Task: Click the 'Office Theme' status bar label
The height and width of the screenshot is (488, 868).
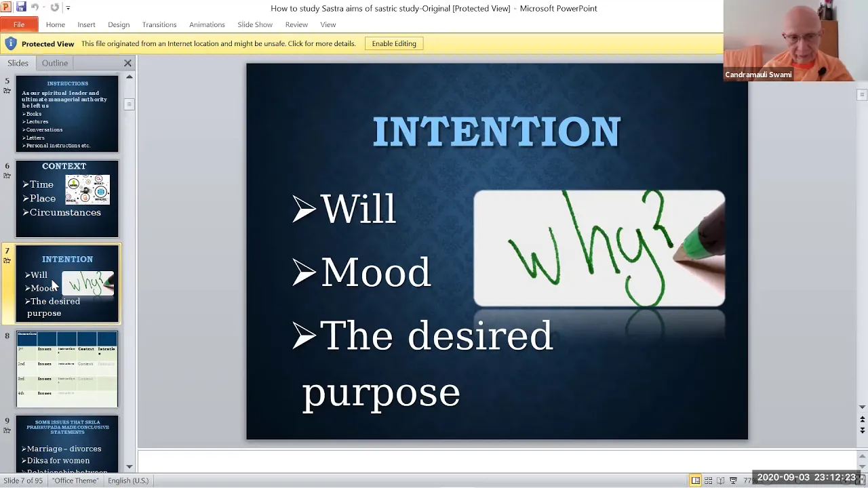Action: pyautogui.click(x=75, y=481)
